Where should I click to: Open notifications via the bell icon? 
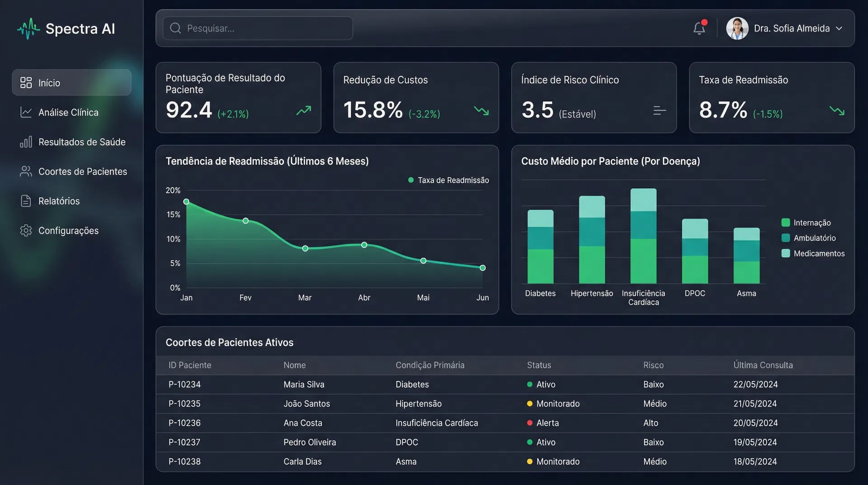tap(699, 28)
